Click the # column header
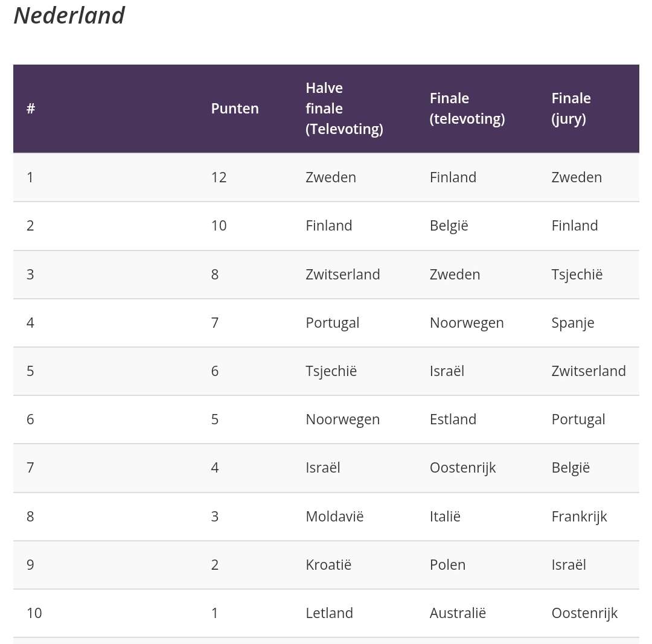This screenshot has height=644, width=652. pos(31,109)
